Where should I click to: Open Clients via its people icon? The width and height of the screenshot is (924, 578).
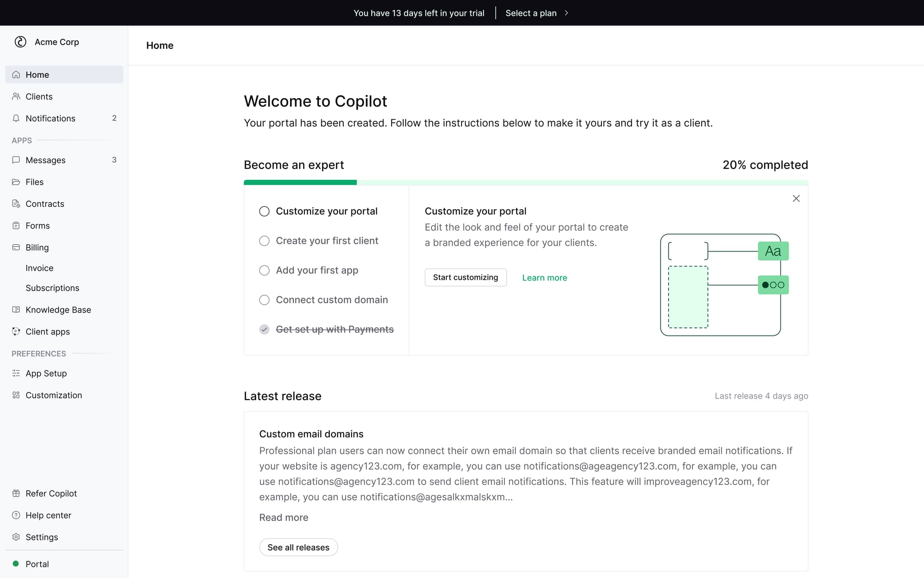click(16, 97)
